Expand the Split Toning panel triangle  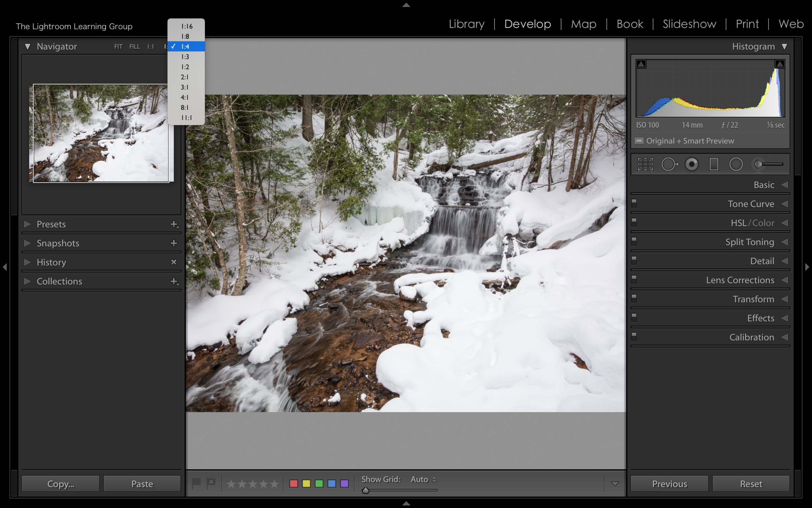[x=785, y=242]
